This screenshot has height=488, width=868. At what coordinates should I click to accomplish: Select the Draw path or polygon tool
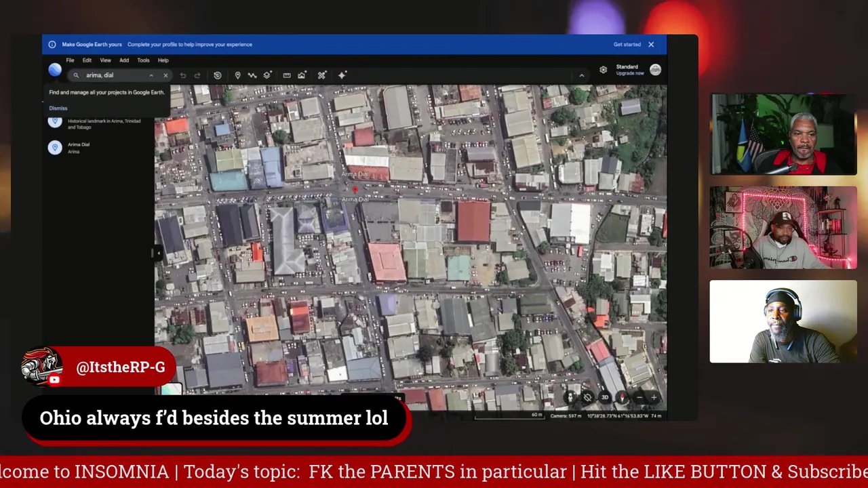[252, 75]
